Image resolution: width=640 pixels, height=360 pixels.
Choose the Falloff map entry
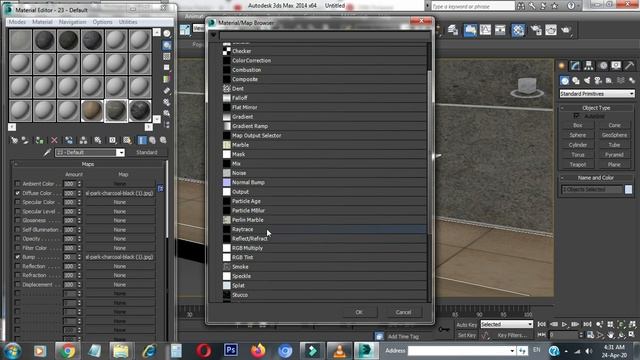click(x=324, y=98)
